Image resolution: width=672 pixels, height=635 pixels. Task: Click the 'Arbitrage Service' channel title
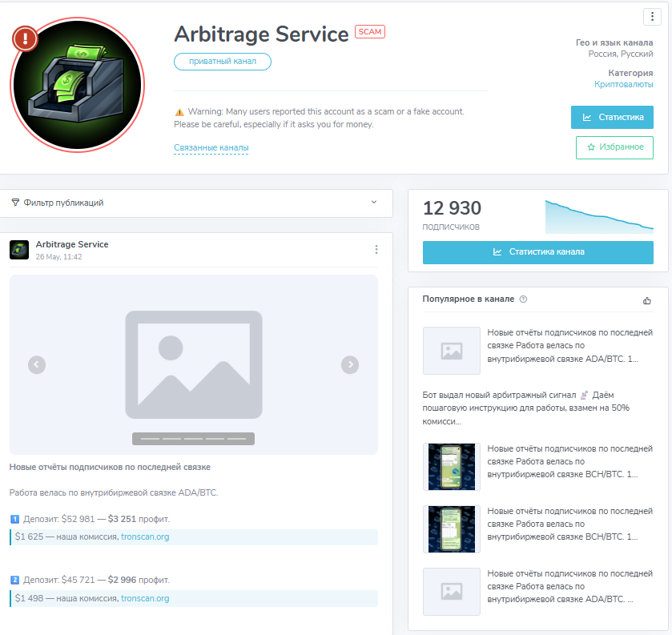coord(261,34)
